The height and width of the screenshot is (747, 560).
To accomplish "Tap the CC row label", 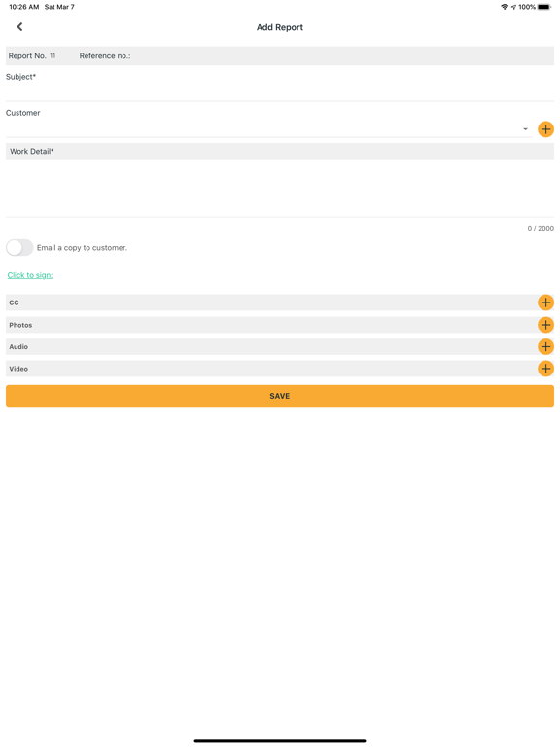I will tap(14, 302).
